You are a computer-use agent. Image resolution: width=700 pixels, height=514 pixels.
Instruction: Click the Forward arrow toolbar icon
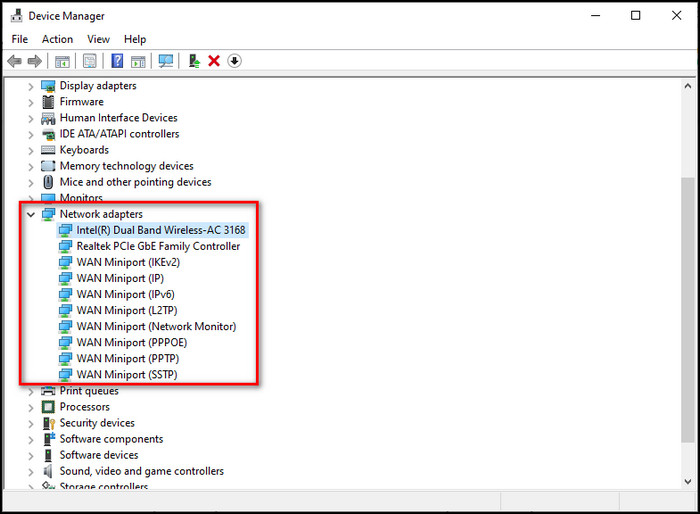pos(34,61)
